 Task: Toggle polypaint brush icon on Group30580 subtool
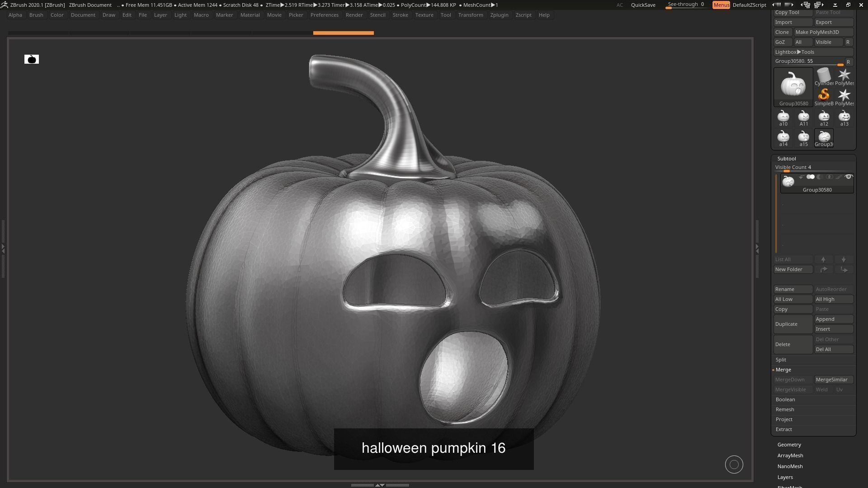click(839, 177)
